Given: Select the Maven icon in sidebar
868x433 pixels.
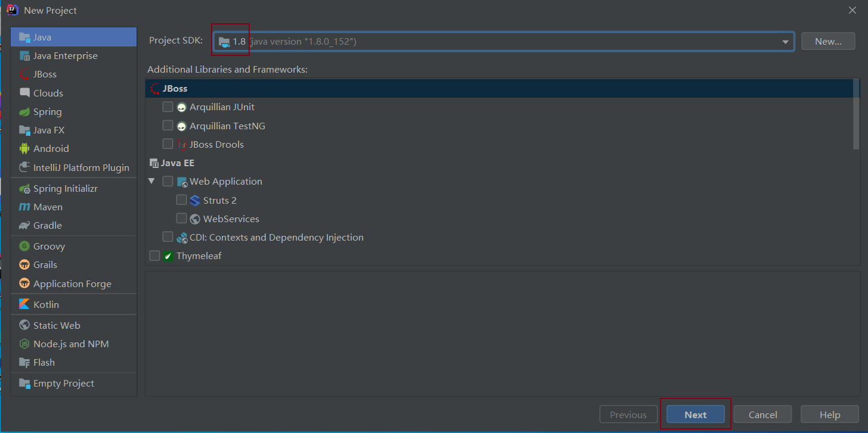Looking at the screenshot, I should tap(24, 207).
